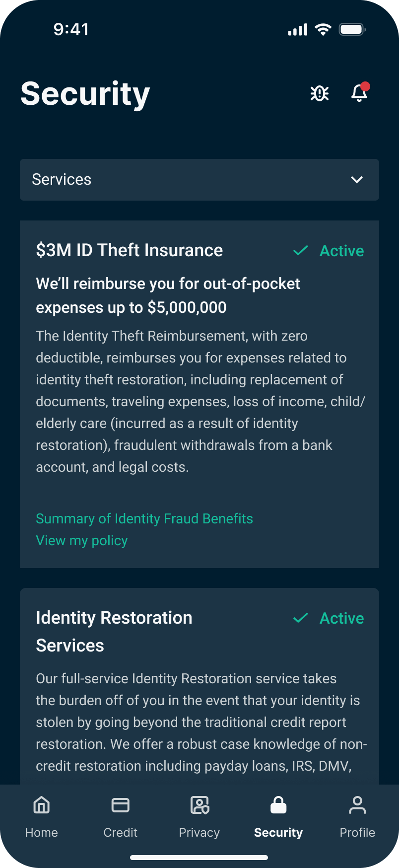Open notifications bell

pyautogui.click(x=359, y=93)
